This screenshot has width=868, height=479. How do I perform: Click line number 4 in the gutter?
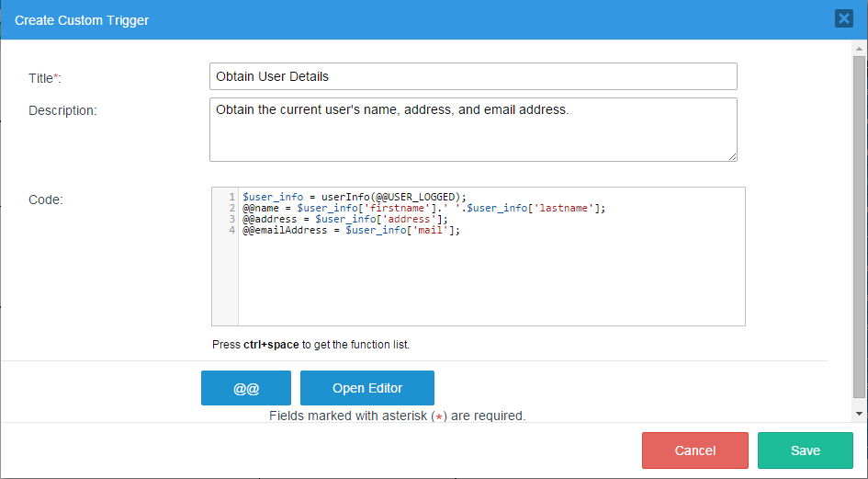pos(232,230)
